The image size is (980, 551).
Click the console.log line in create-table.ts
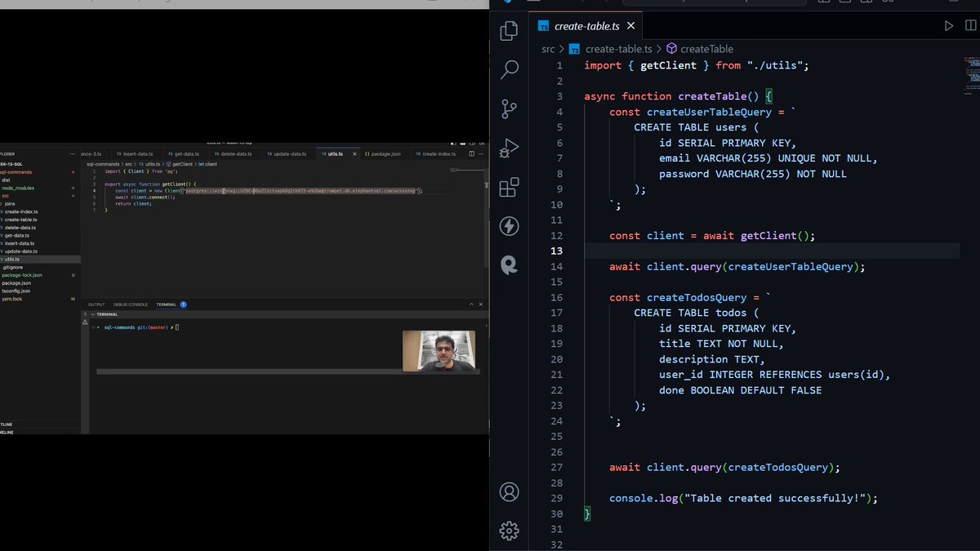743,498
